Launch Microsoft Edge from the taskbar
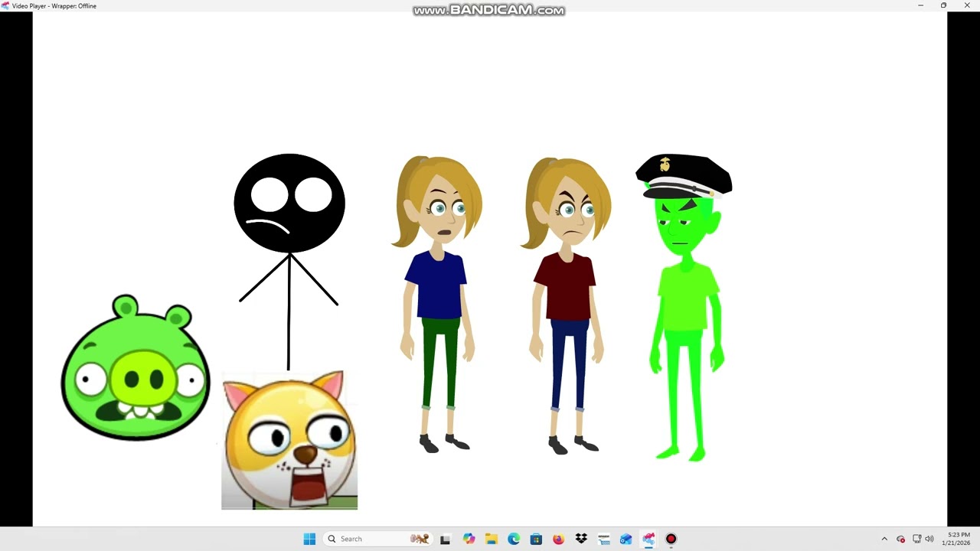The width and height of the screenshot is (980, 551). click(x=514, y=539)
